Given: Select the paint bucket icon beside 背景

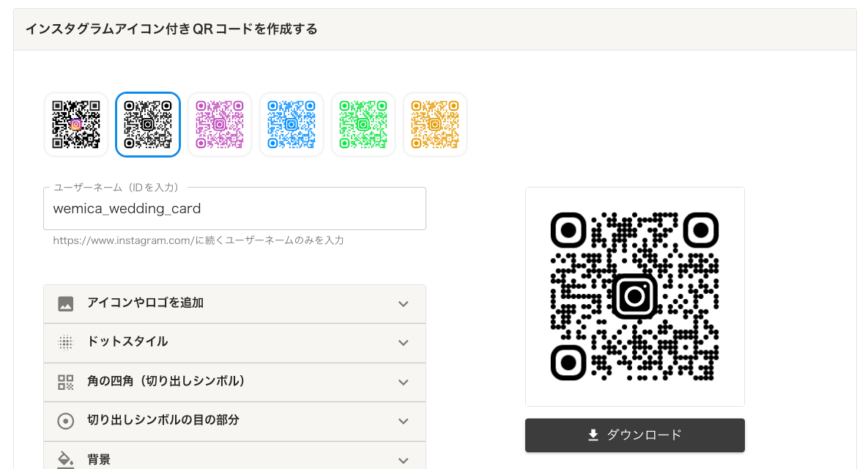Looking at the screenshot, I should pyautogui.click(x=64, y=459).
